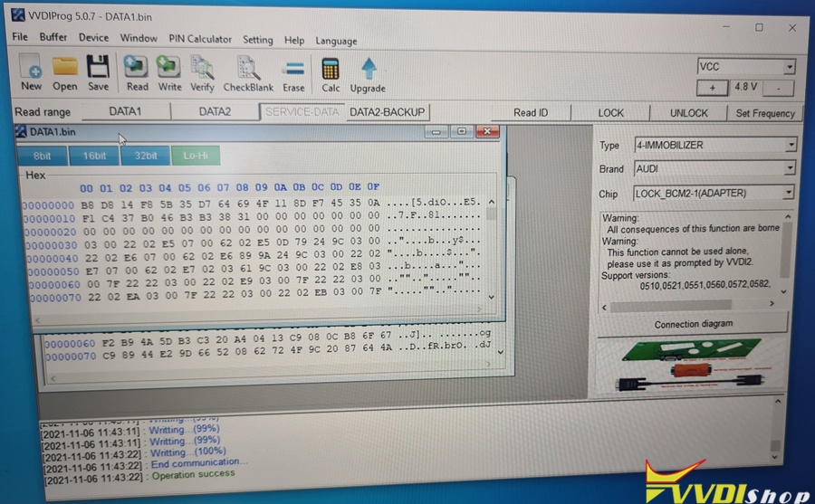Image resolution: width=815 pixels, height=504 pixels.
Task: Click warning panel horizontal scrollbar thumb
Action: 671,306
